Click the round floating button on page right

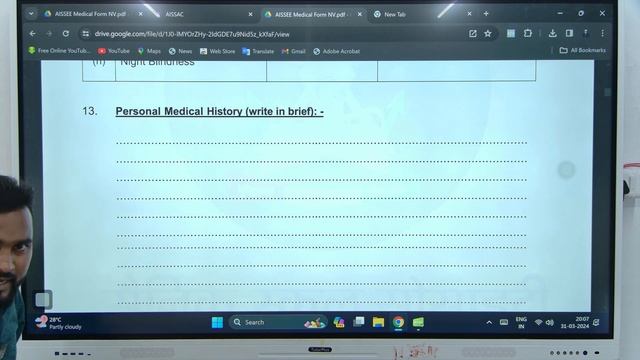567,170
